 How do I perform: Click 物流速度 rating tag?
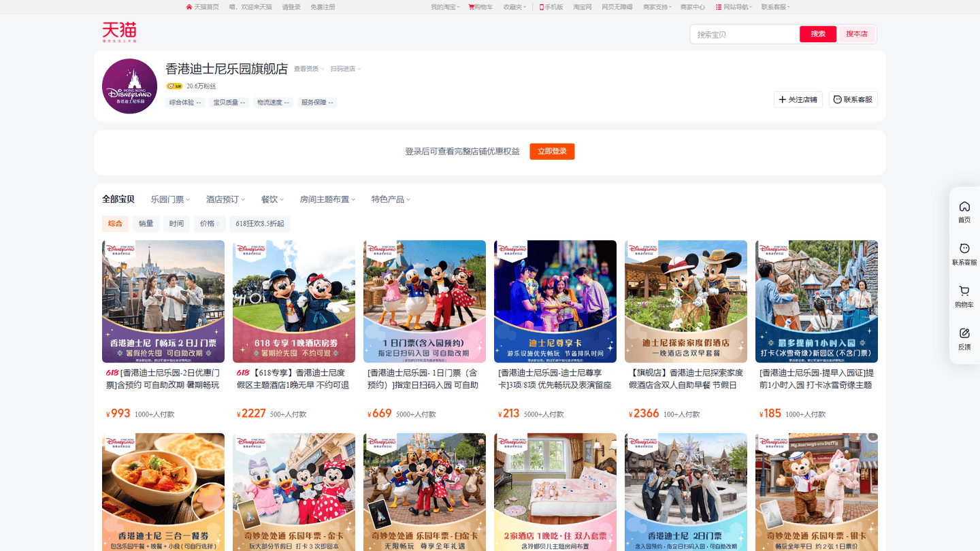pyautogui.click(x=273, y=103)
